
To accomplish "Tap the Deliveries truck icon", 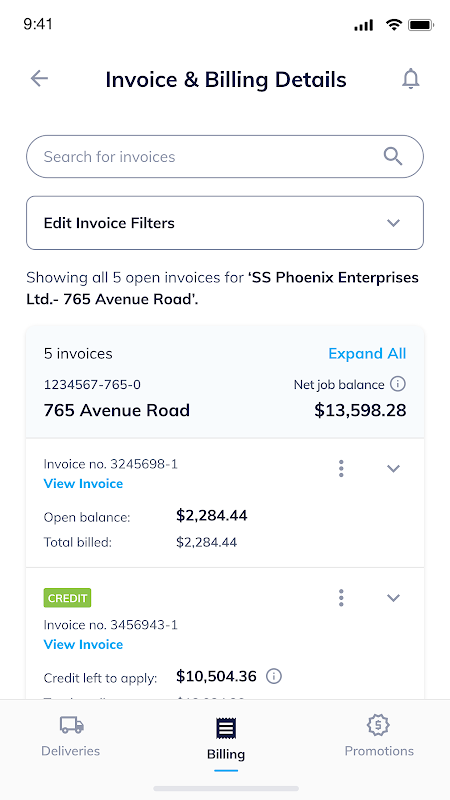I will click(71, 724).
